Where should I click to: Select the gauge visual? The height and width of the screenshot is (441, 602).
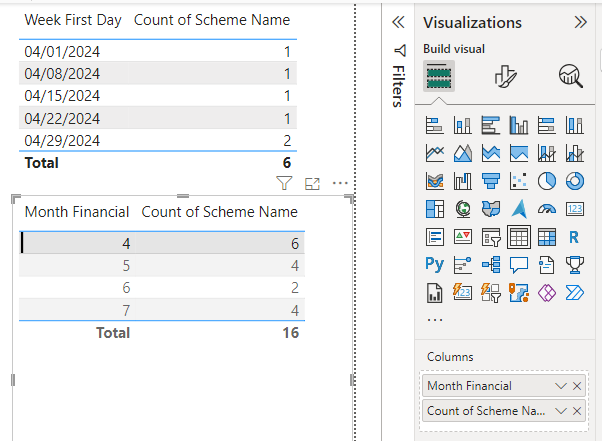(x=547, y=209)
